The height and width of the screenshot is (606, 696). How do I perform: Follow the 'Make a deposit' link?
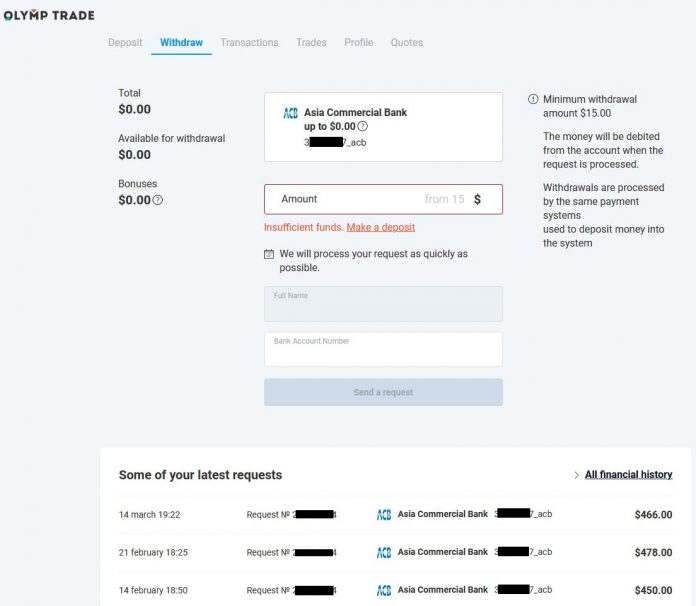pyautogui.click(x=380, y=228)
